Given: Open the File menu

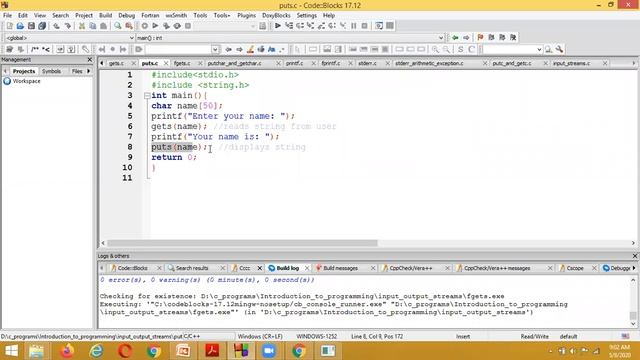Looking at the screenshot, I should 7,16.
